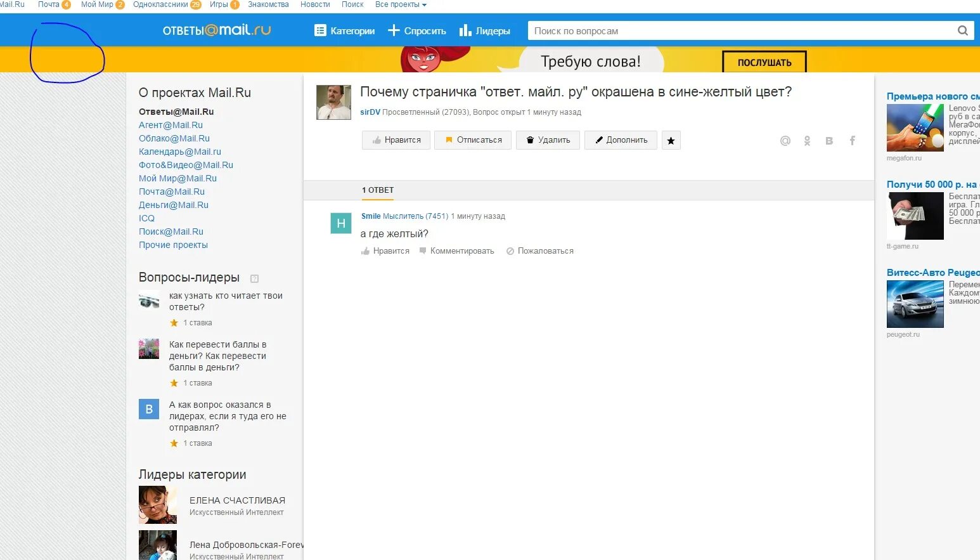Open Облако@Mail.Ru project link

(174, 138)
